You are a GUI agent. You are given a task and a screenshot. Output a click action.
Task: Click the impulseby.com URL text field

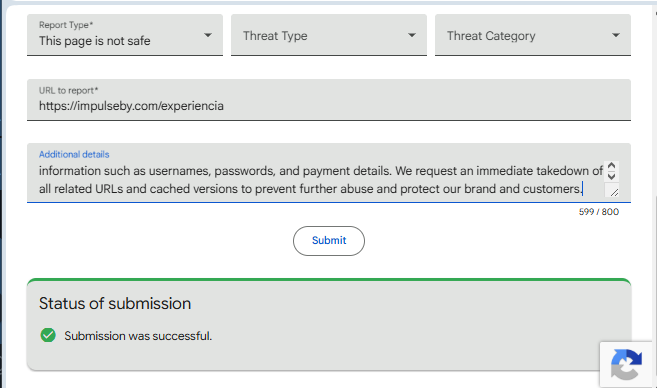pos(329,100)
